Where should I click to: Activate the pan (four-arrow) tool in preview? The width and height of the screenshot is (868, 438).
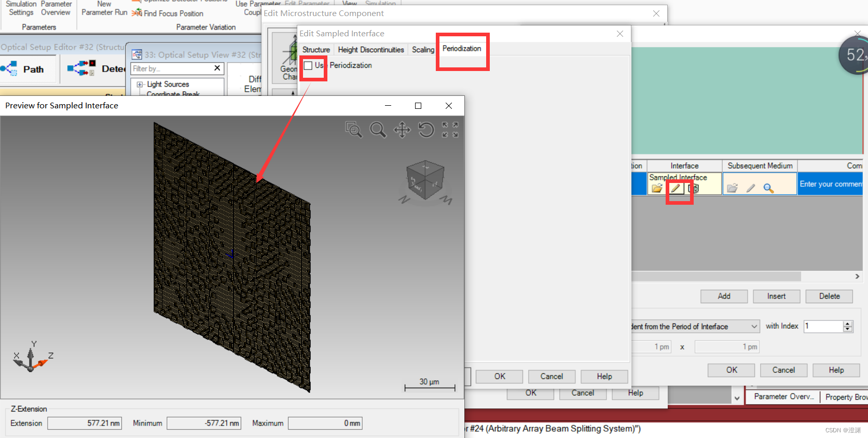(402, 129)
